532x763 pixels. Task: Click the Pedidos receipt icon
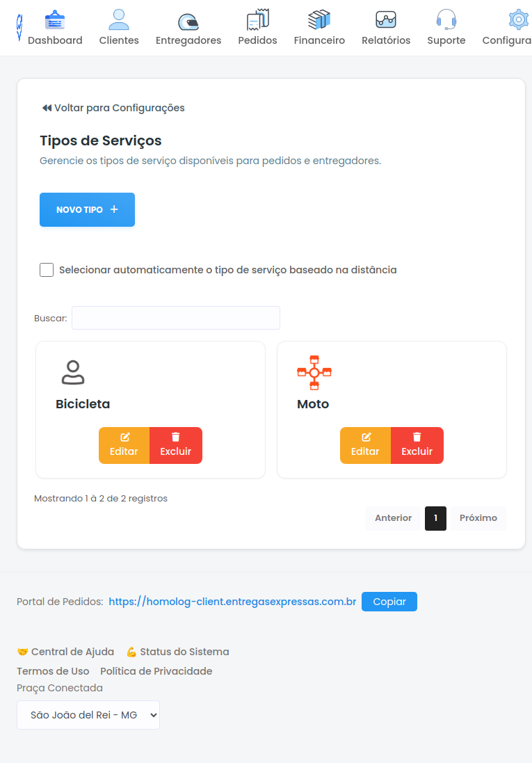pyautogui.click(x=257, y=19)
